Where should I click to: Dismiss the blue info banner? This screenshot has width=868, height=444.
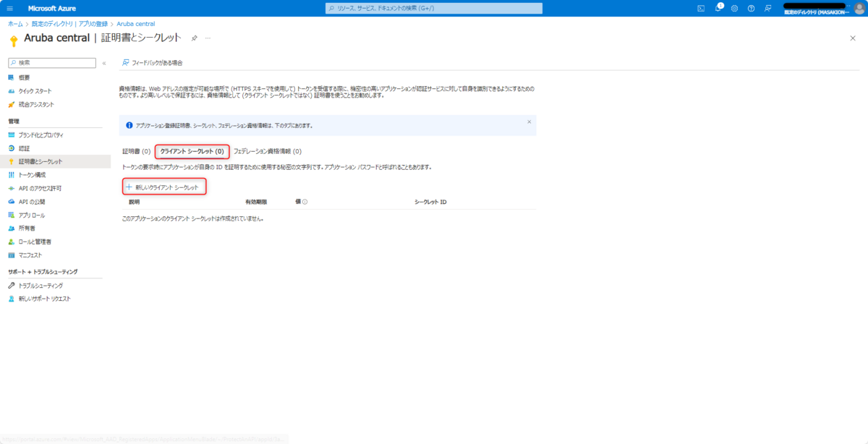point(529,121)
